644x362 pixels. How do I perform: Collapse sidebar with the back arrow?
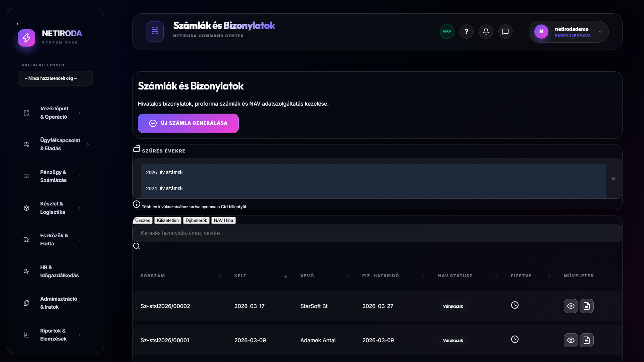click(x=17, y=24)
